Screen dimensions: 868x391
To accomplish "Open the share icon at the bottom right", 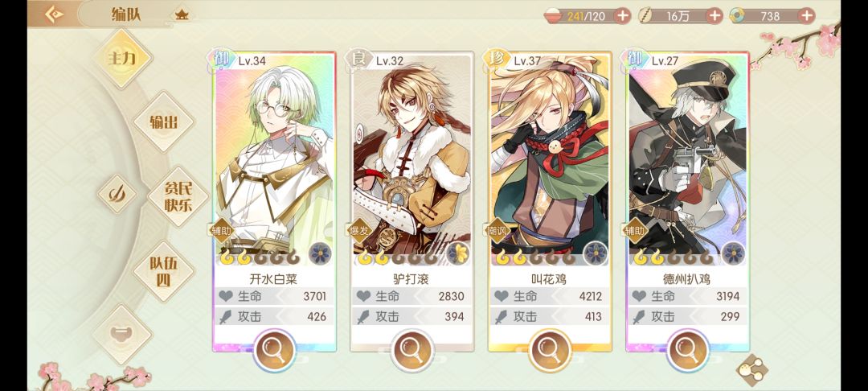I will [752, 371].
